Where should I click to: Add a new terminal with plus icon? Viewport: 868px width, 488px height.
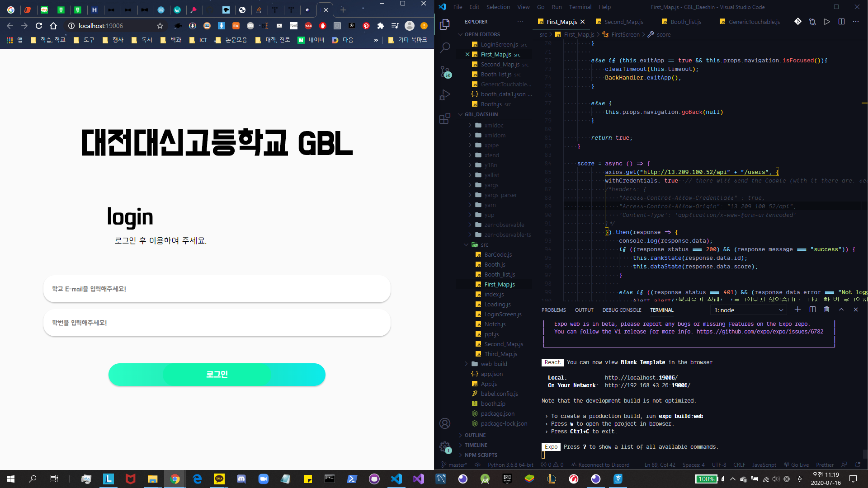click(797, 310)
